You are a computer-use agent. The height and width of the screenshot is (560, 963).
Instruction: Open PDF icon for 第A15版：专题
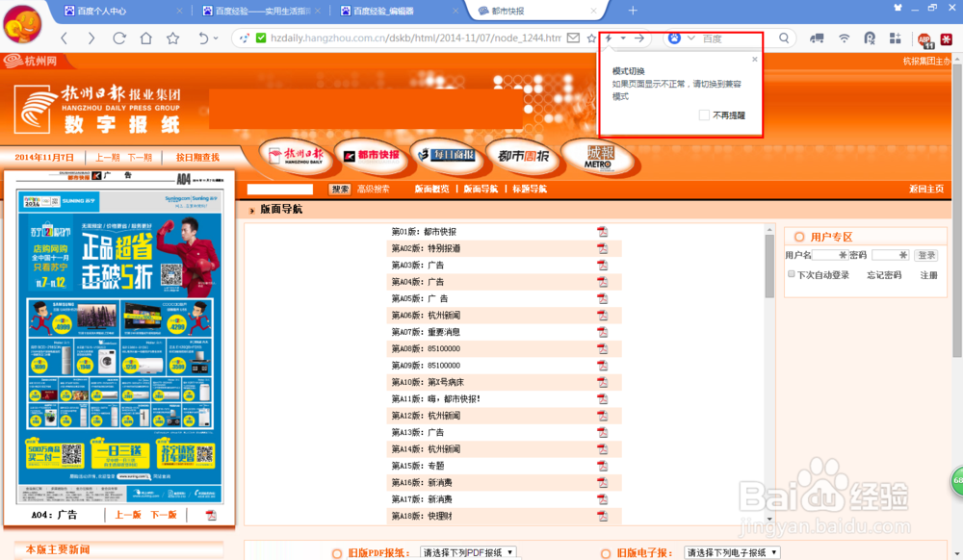click(x=603, y=466)
